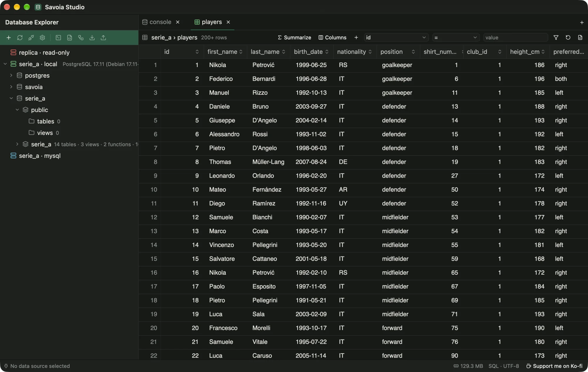Open data source settings gear icon
Viewport: 588px width, 372px height.
tap(42, 38)
